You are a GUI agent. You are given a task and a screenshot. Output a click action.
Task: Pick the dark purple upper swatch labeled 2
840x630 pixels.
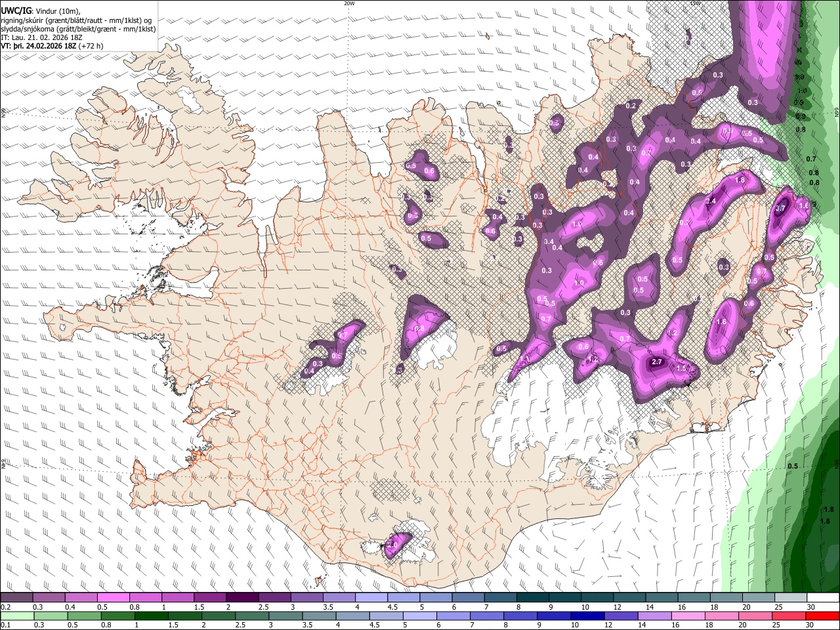pos(242,598)
